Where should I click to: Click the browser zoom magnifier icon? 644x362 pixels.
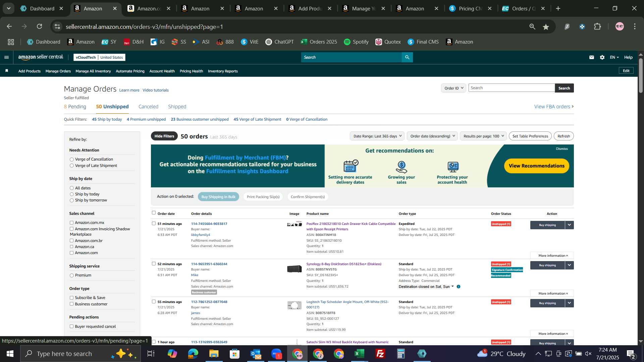coord(532,26)
